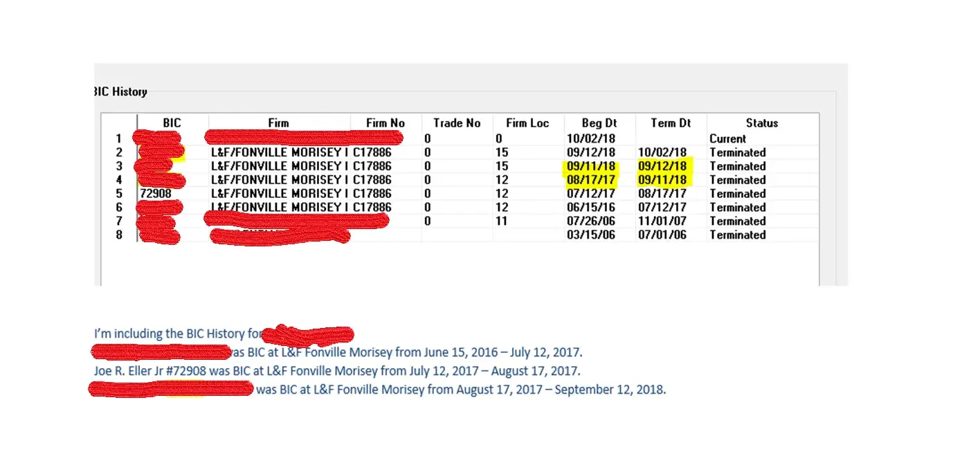
Task: Select the Trade No column header
Action: [457, 123]
